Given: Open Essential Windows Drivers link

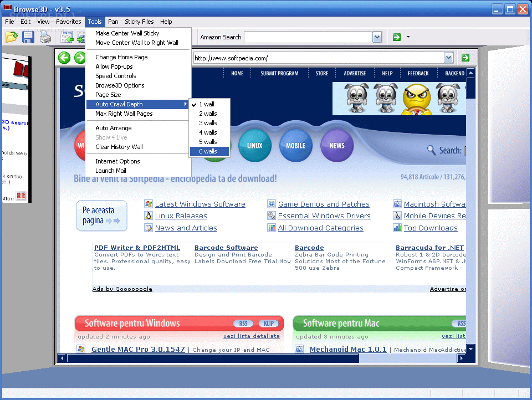Looking at the screenshot, I should [x=324, y=216].
